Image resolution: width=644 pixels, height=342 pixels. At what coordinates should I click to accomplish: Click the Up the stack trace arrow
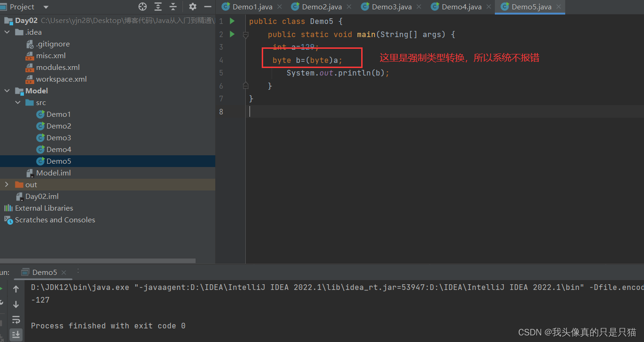click(16, 289)
